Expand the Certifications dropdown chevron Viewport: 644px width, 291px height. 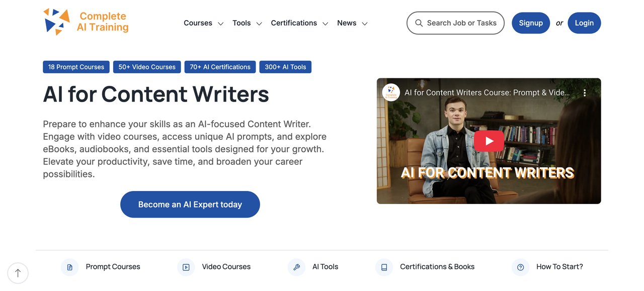tap(326, 24)
